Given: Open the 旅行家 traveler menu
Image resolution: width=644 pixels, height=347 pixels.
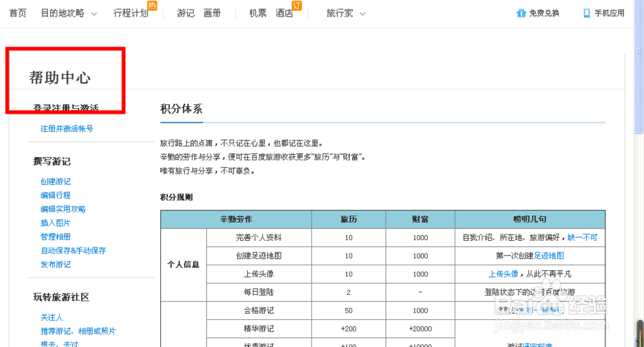Looking at the screenshot, I should click(339, 13).
